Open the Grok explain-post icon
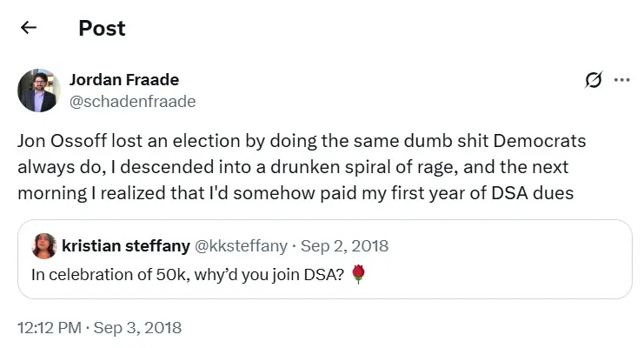Screen dimensions: 644x348 594,80
